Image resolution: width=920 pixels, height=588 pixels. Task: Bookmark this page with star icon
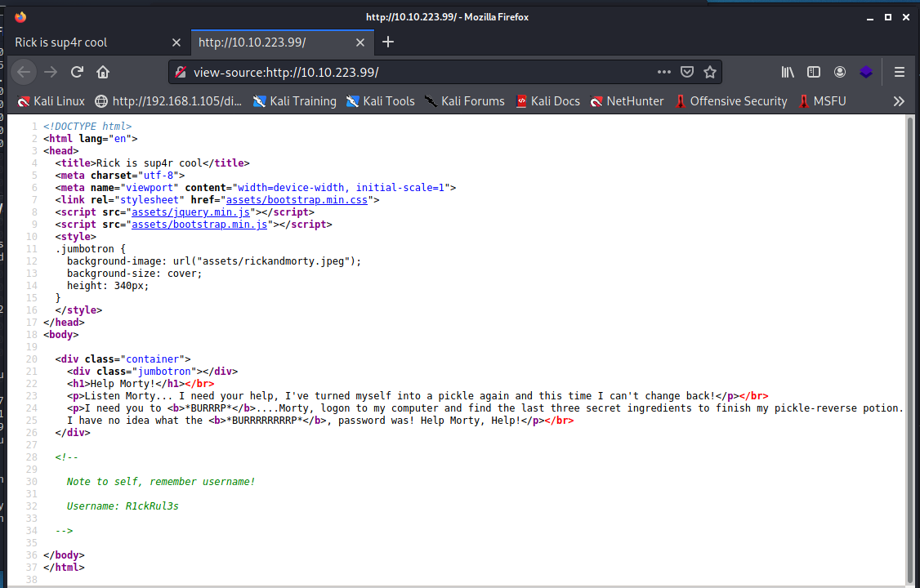710,72
